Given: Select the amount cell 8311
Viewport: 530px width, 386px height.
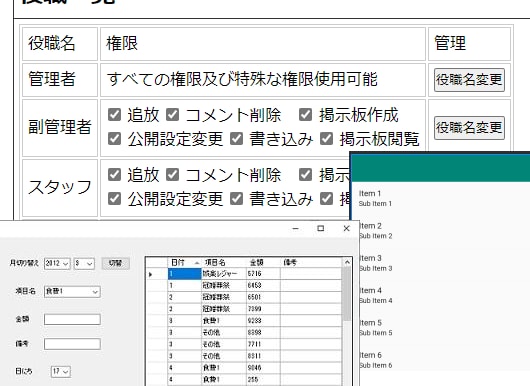Looking at the screenshot, I should (263, 356).
